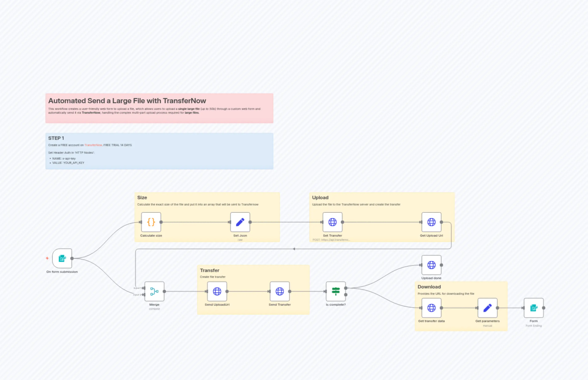This screenshot has width=588, height=380.
Task: Select the Merge combine node
Action: click(x=154, y=291)
